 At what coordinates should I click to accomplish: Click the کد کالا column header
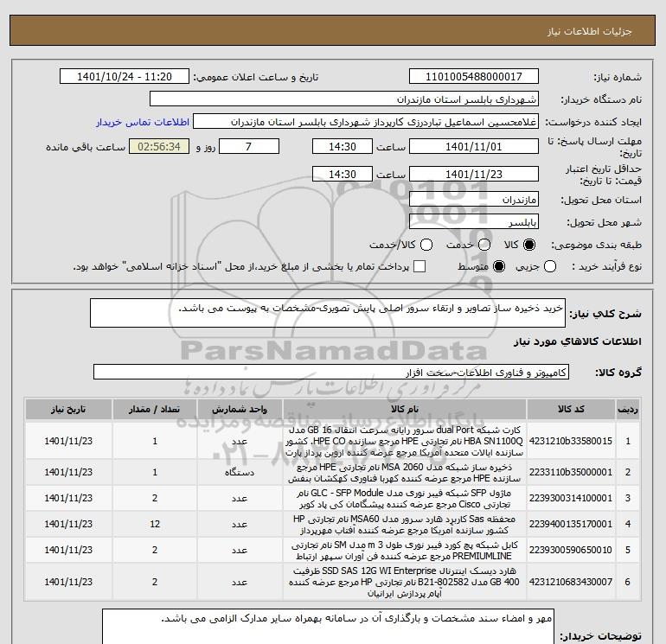pos(571,409)
